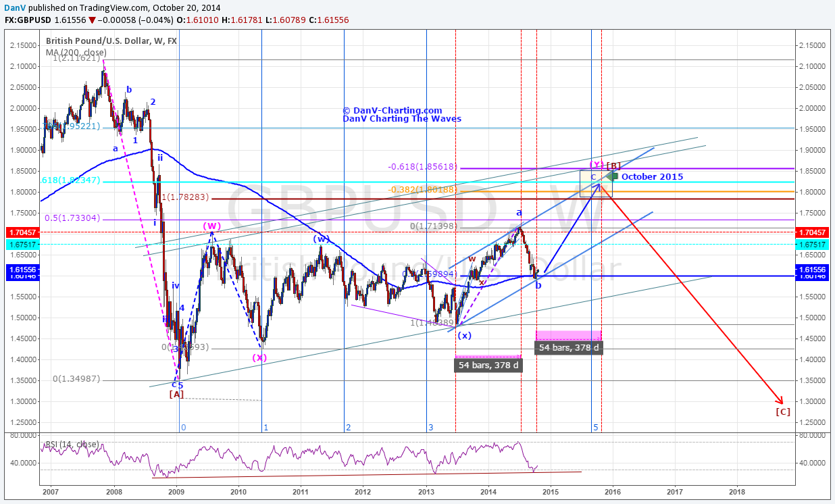
Task: Click time-cycle number 2 at chart bottom
Action: [348, 428]
